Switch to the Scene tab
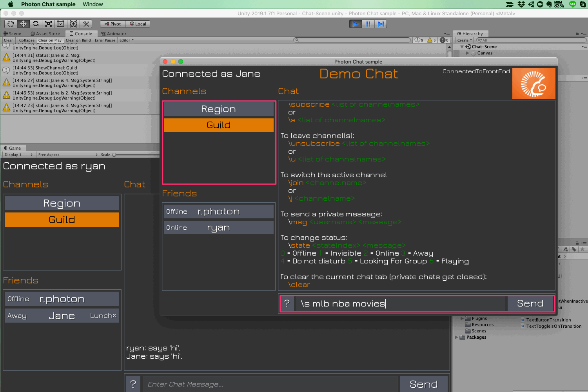Viewport: 588px width, 392px height. (x=13, y=34)
